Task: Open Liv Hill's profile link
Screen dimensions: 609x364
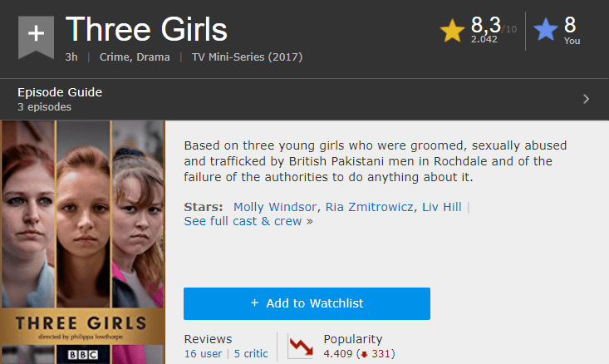Action: (441, 207)
